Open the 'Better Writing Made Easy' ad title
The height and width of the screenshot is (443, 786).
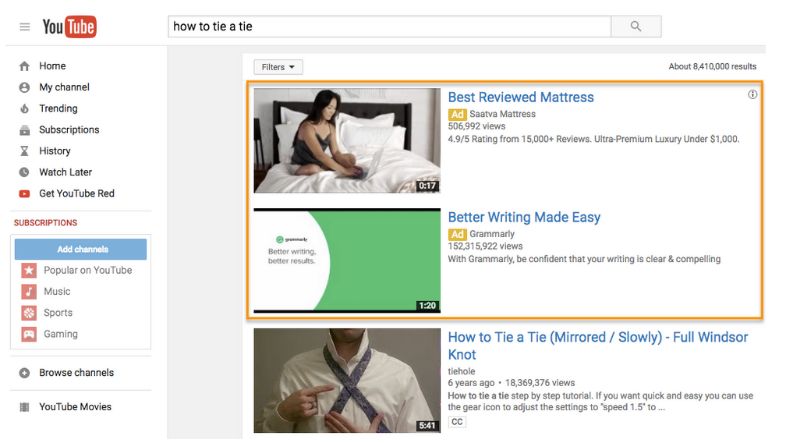[524, 217]
